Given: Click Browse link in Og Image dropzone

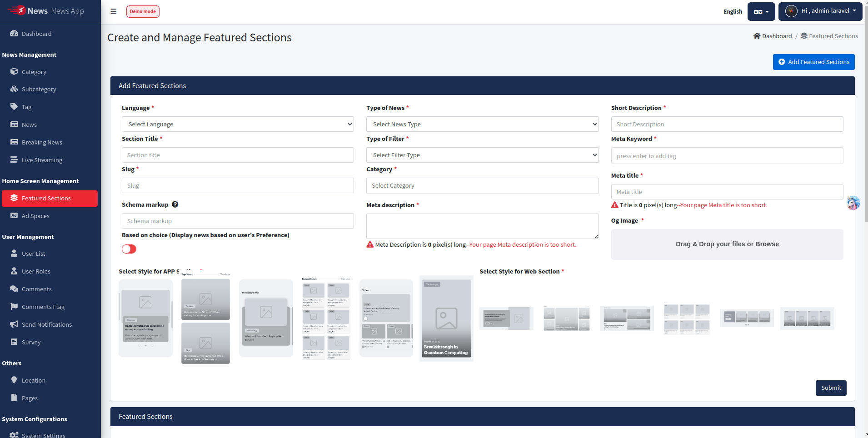Looking at the screenshot, I should pyautogui.click(x=767, y=244).
